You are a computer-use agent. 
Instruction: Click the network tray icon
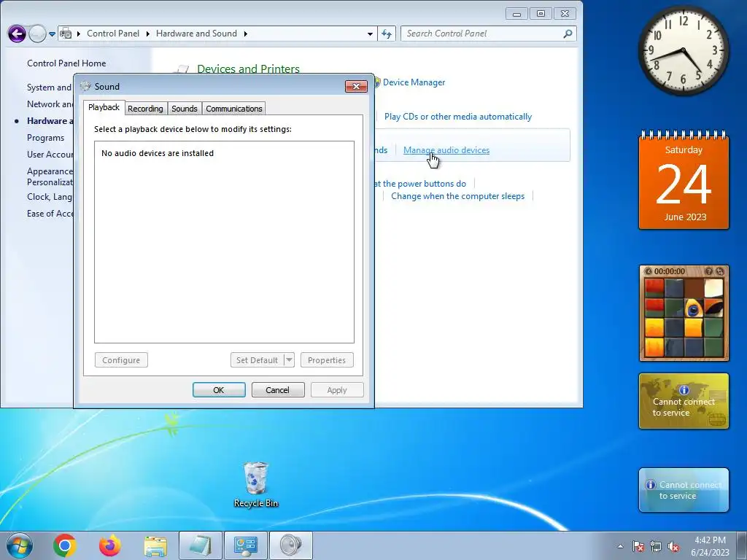click(x=656, y=546)
